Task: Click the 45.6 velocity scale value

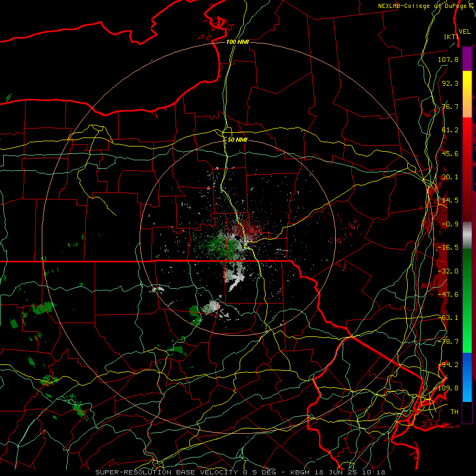Action: (x=450, y=153)
